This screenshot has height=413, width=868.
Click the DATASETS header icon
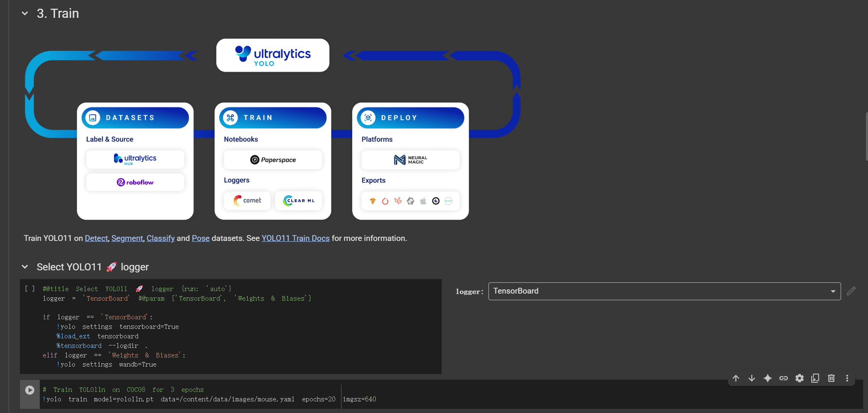93,118
